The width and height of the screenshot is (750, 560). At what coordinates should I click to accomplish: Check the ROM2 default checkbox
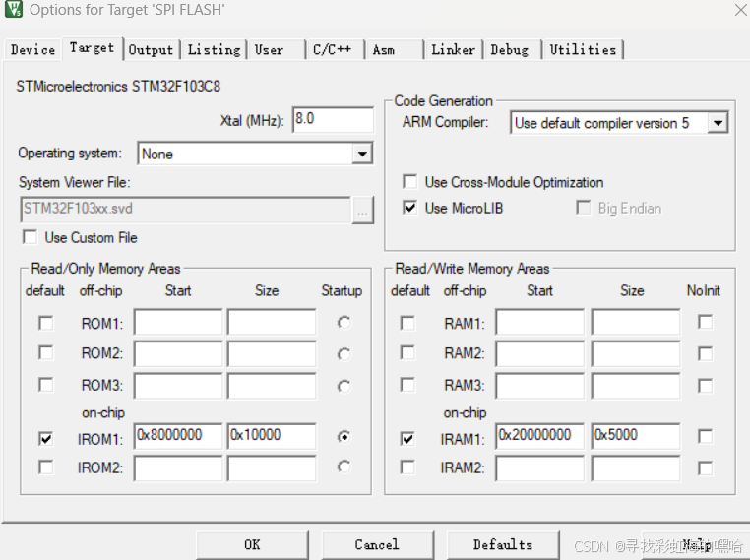point(46,353)
